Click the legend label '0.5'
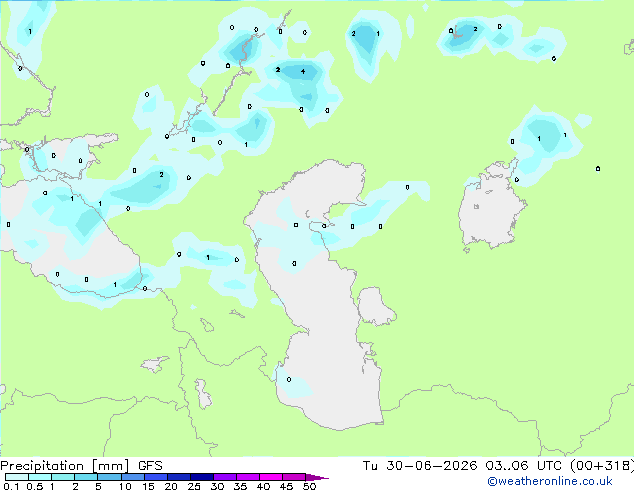Viewport: 634px width, 490px height. pos(35,486)
